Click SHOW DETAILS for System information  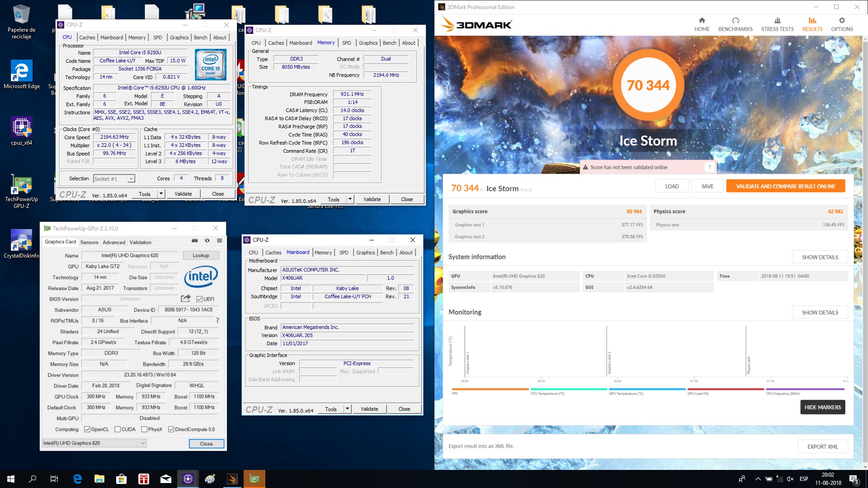coord(820,257)
